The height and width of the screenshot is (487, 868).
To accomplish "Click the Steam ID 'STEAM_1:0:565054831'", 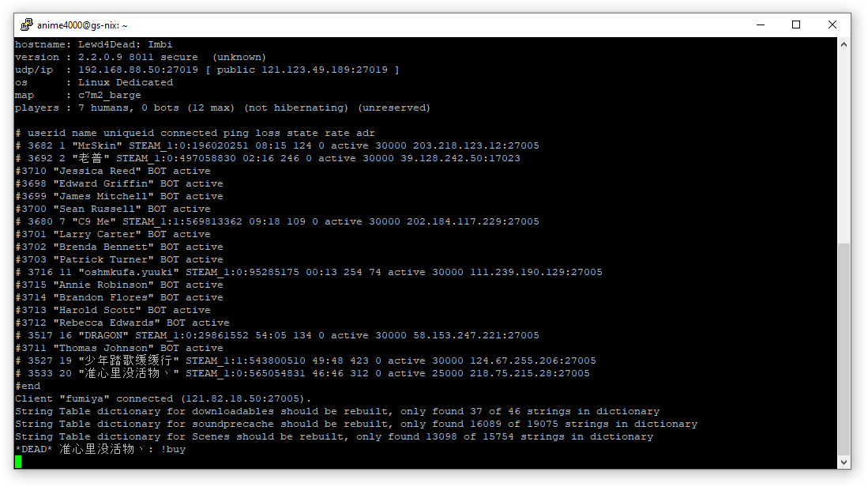I will pos(245,374).
